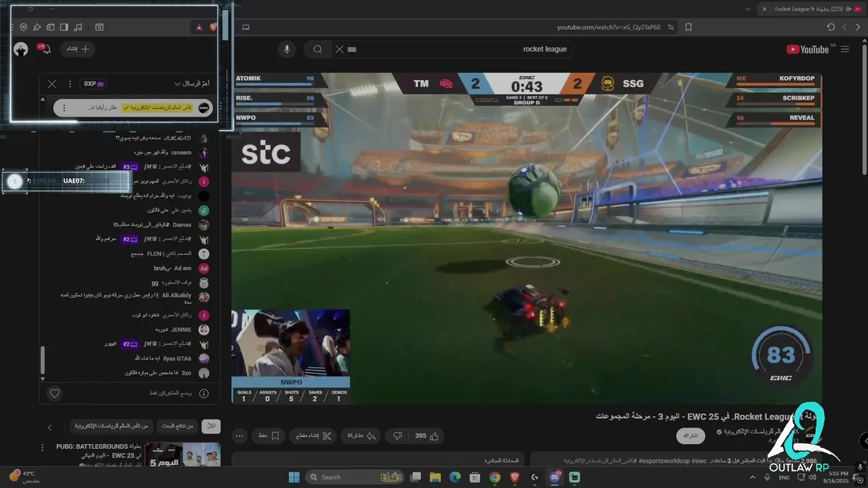Open live chat three-dot options
868x488 pixels.
click(x=70, y=84)
